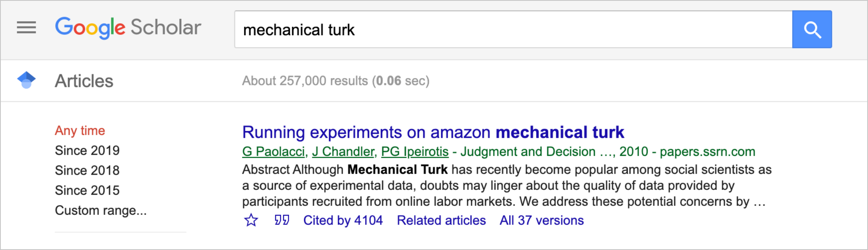
Task: Select the Any time filter
Action: (80, 131)
